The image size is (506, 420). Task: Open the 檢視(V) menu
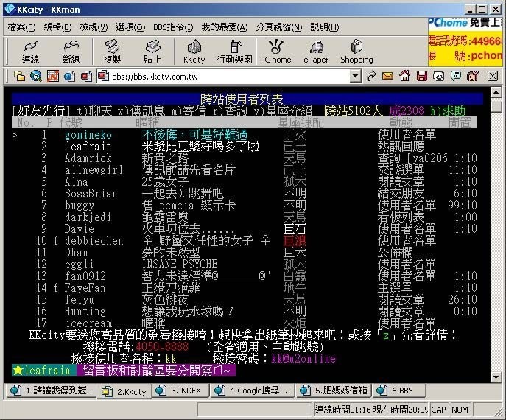click(x=94, y=27)
